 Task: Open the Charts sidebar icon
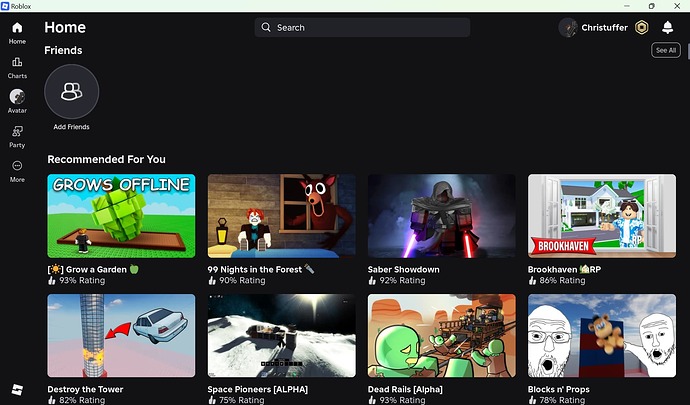[17, 62]
